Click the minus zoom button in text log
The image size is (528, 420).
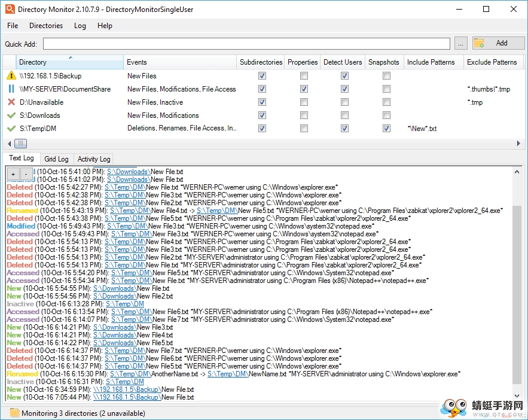point(26,174)
